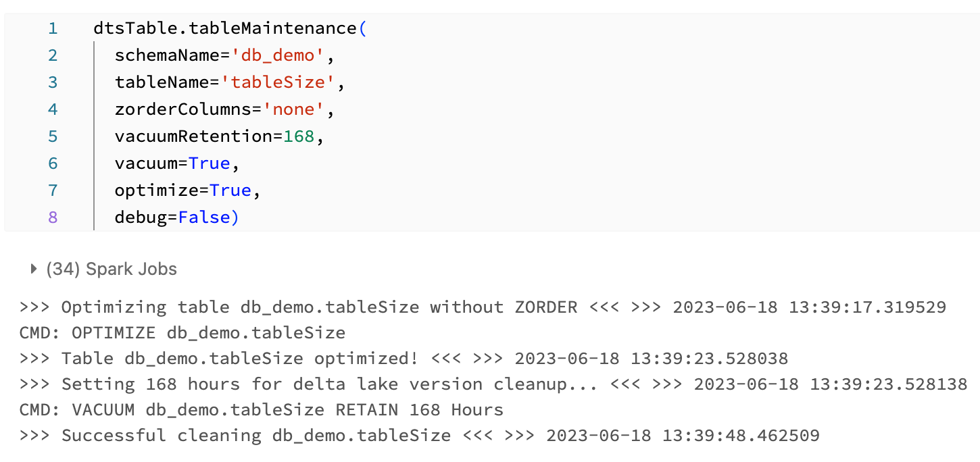The height and width of the screenshot is (462, 980).
Task: Click the 'Setting 168 hours' output line
Action: pos(493,384)
